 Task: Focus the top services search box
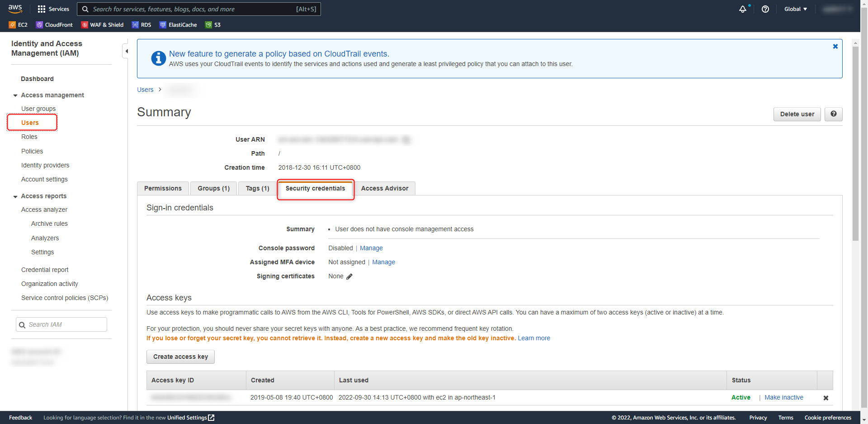tap(199, 9)
